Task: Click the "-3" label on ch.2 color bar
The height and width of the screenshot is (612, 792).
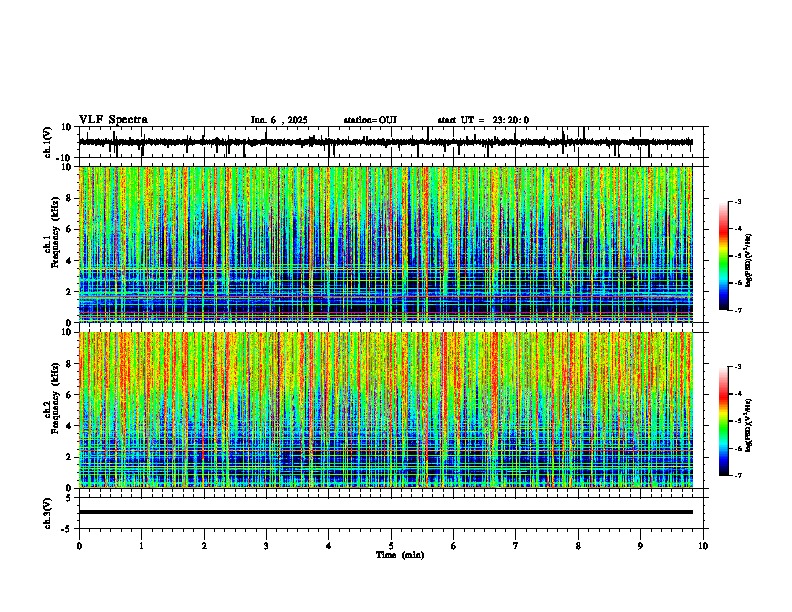Action: pos(737,367)
